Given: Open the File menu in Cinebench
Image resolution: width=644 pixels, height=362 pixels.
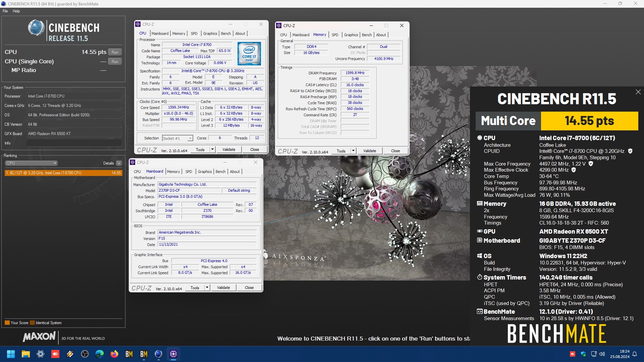Looking at the screenshot, I should point(5,11).
